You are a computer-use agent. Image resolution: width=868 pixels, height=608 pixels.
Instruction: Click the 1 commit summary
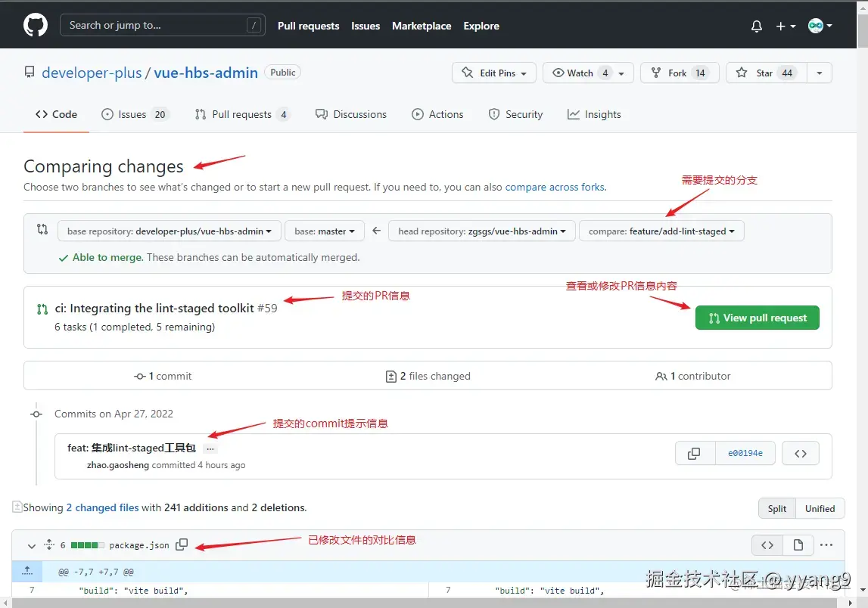pos(163,376)
